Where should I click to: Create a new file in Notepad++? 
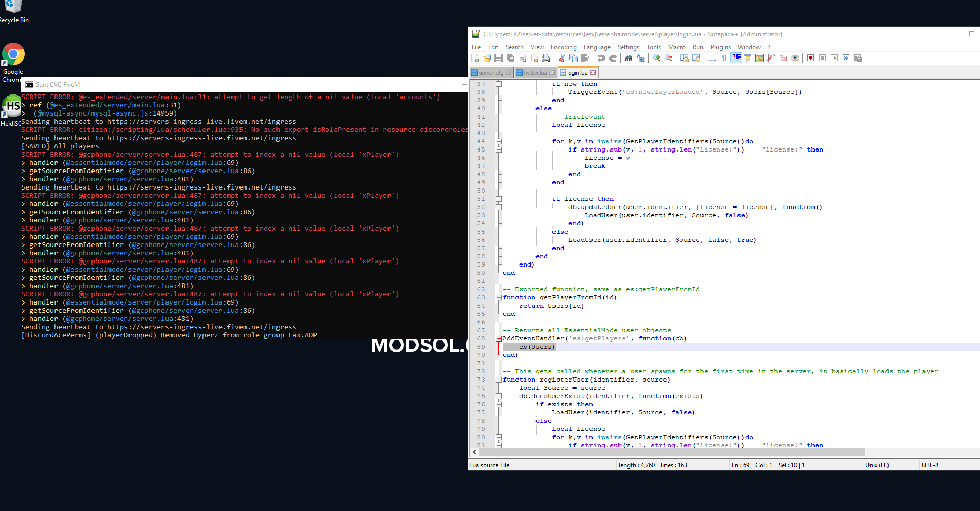pyautogui.click(x=475, y=58)
